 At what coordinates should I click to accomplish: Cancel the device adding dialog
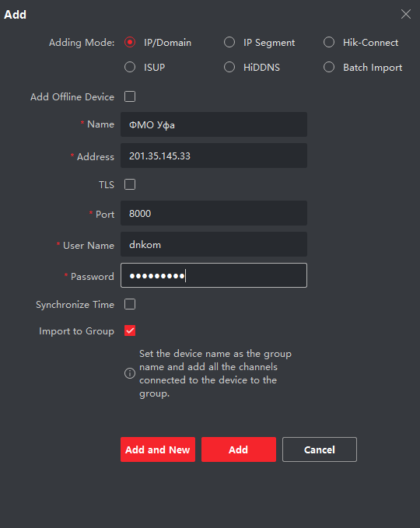(x=320, y=449)
